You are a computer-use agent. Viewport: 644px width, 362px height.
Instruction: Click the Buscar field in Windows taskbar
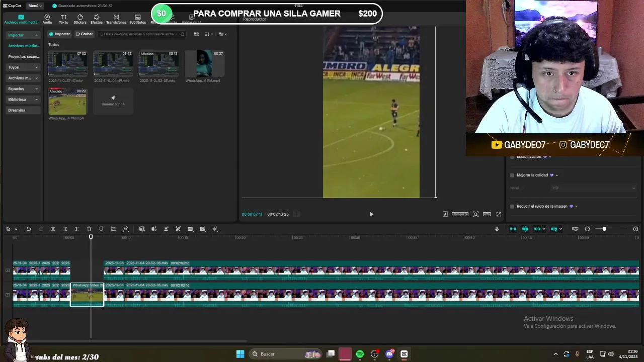click(x=285, y=354)
